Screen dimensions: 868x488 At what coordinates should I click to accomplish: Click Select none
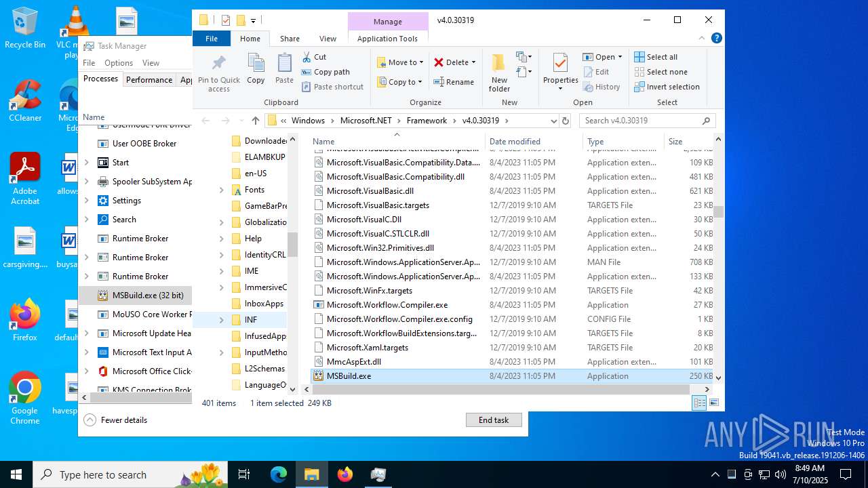660,72
